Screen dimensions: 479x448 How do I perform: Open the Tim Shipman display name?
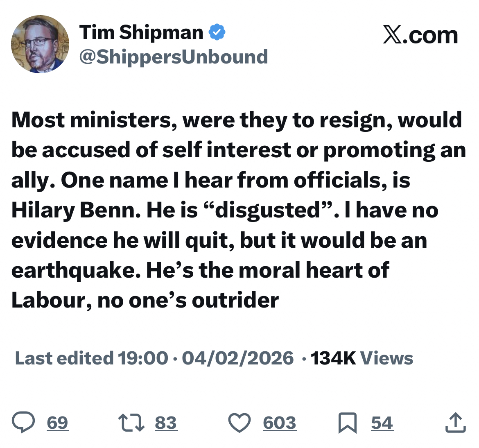[141, 32]
